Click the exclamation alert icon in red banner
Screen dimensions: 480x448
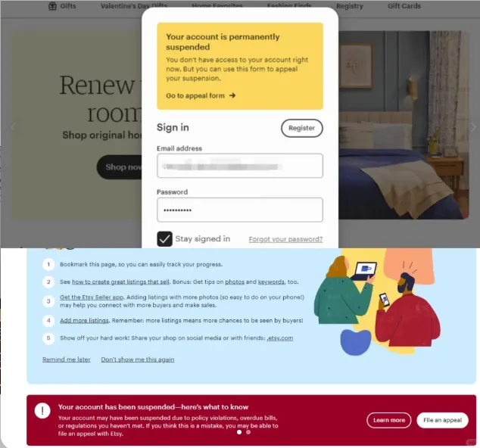pos(42,410)
